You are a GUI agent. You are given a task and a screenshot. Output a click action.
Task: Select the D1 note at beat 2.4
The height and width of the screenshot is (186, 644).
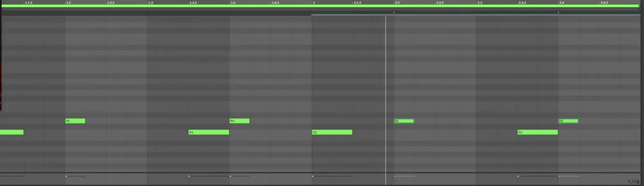click(x=569, y=121)
